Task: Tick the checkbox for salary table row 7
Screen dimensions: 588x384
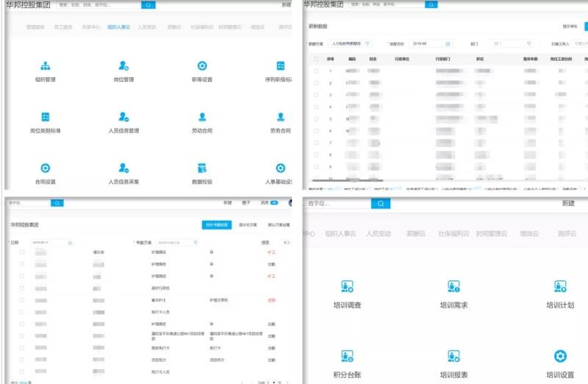Action: tap(316, 143)
